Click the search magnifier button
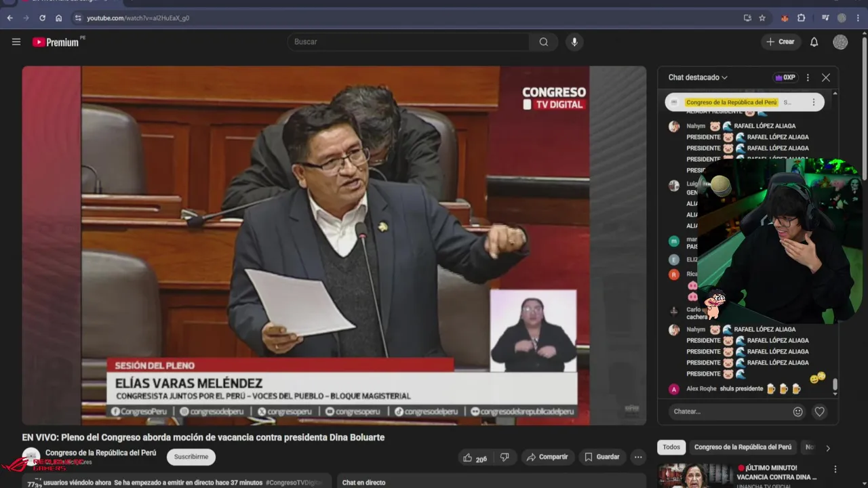 tap(544, 42)
